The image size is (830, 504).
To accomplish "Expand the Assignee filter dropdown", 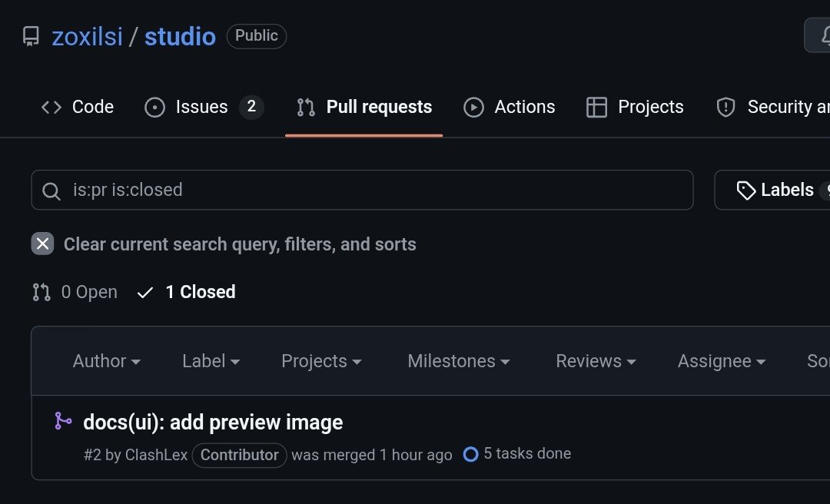I will (722, 361).
